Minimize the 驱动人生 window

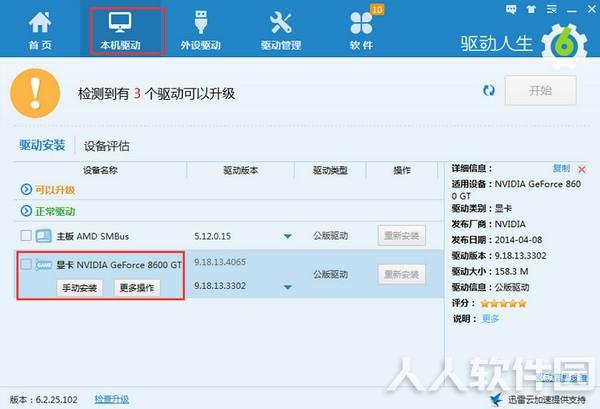click(572, 10)
